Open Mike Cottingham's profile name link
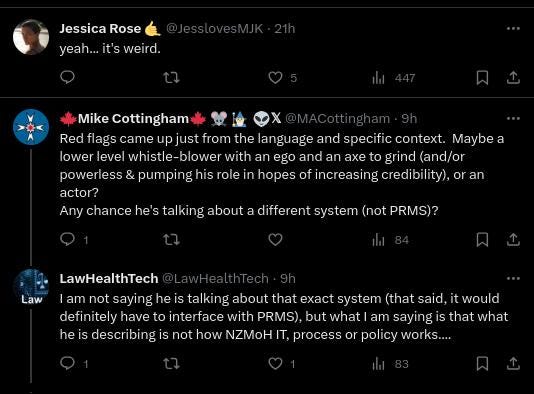The height and width of the screenshot is (394, 534). point(133,119)
